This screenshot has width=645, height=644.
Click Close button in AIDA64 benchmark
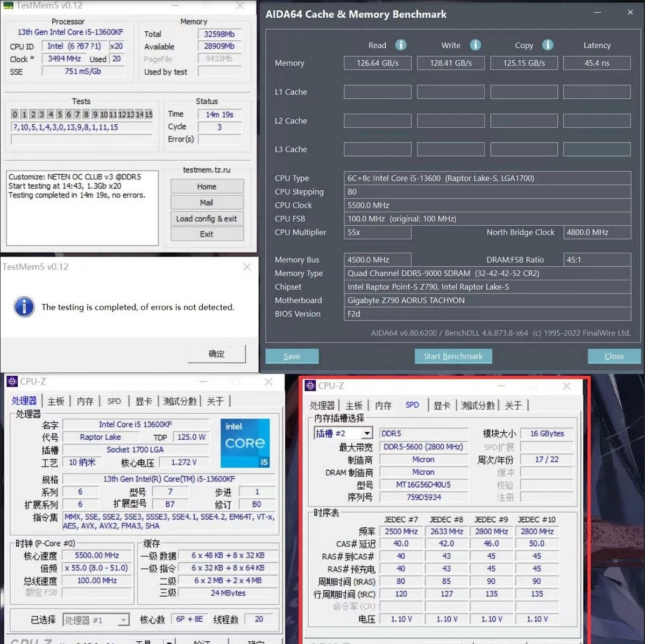coord(614,356)
